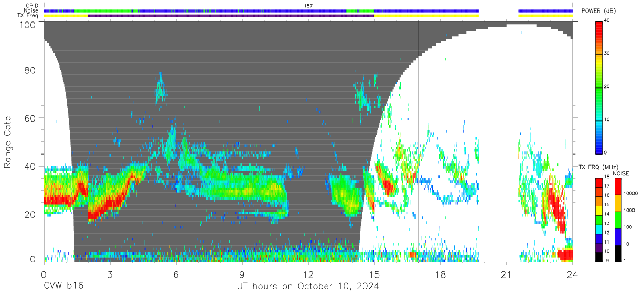Viewport: 644px width, 297px height.
Task: Click the '13' tick on the TX FRQ scale
Action: click(x=608, y=224)
